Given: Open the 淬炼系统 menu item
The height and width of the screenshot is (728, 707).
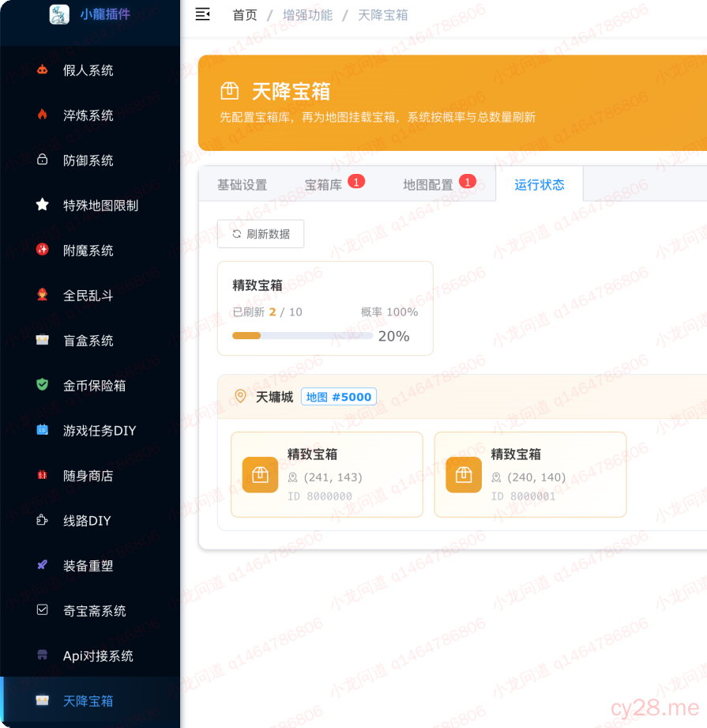Looking at the screenshot, I should tap(90, 115).
